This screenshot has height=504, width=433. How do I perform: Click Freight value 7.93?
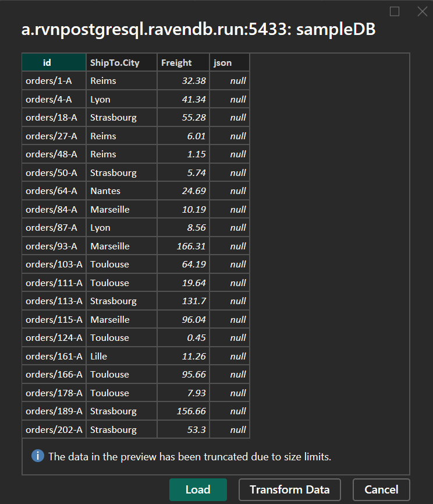183,393
